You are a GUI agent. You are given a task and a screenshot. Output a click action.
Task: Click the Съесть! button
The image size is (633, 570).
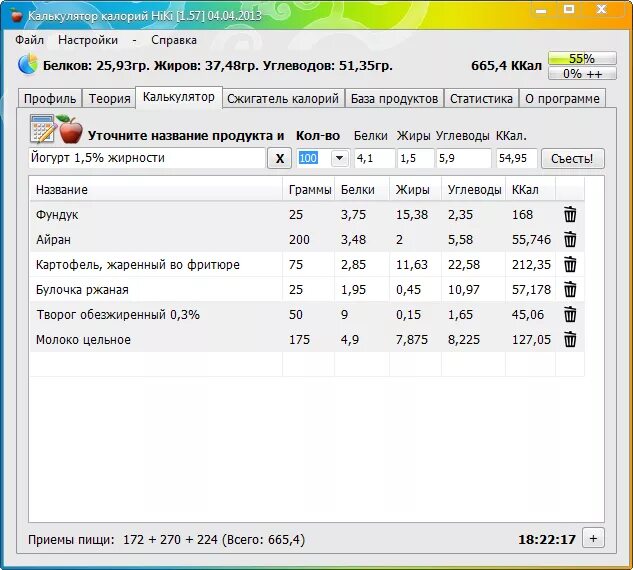coord(572,158)
